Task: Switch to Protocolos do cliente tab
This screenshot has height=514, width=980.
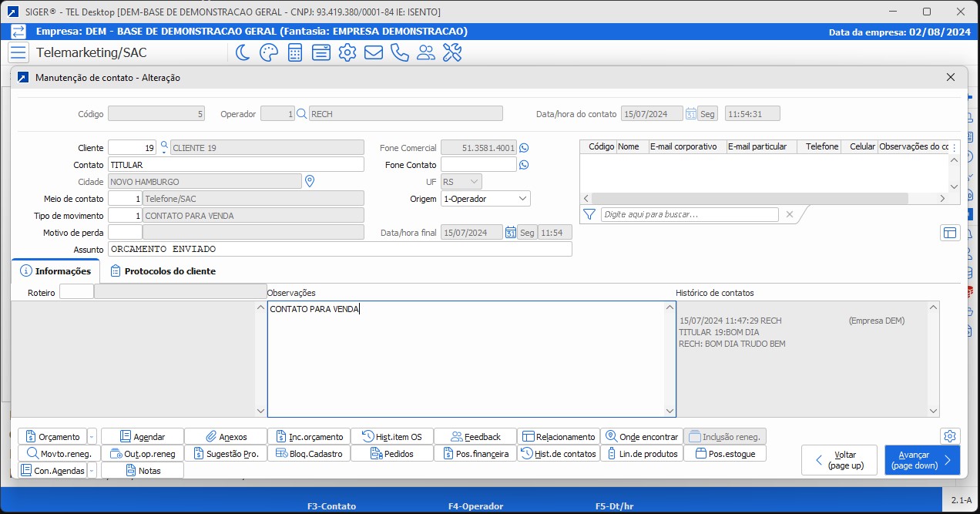Action: pyautogui.click(x=163, y=271)
